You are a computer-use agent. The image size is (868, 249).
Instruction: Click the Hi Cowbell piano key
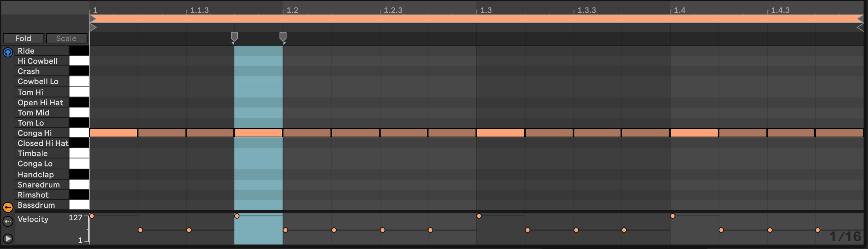tap(79, 61)
